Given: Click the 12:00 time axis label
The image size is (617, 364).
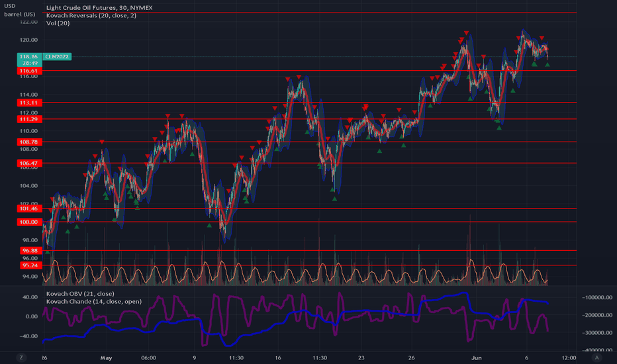Looking at the screenshot, I should click(569, 357).
